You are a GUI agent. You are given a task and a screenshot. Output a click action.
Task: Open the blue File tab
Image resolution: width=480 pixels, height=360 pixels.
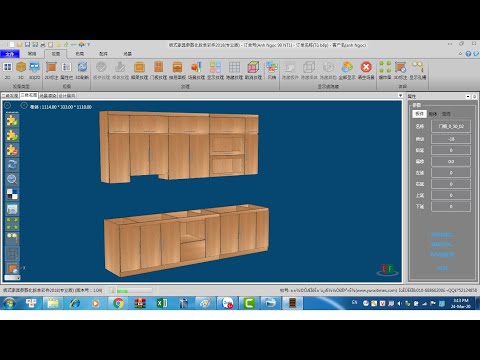click(x=10, y=54)
